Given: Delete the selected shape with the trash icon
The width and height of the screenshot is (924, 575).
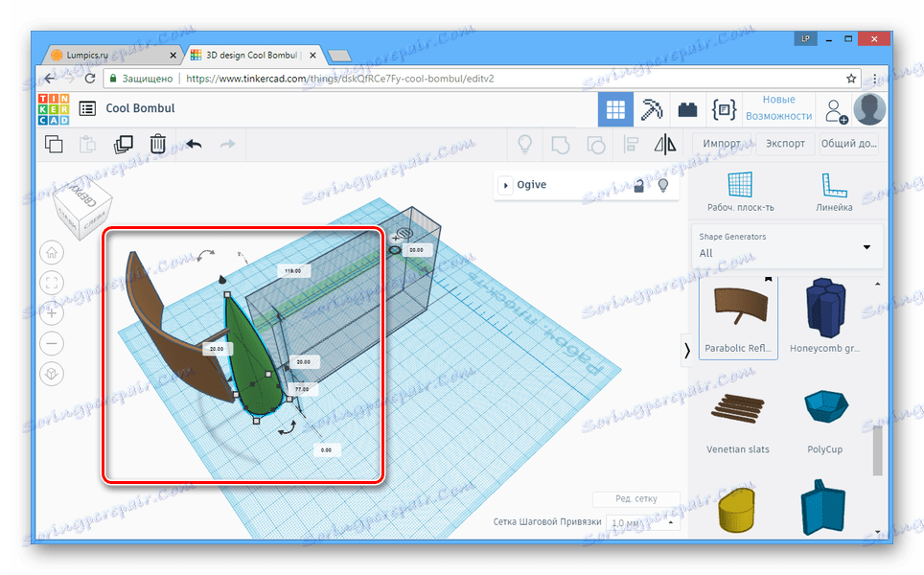Looking at the screenshot, I should point(157,145).
